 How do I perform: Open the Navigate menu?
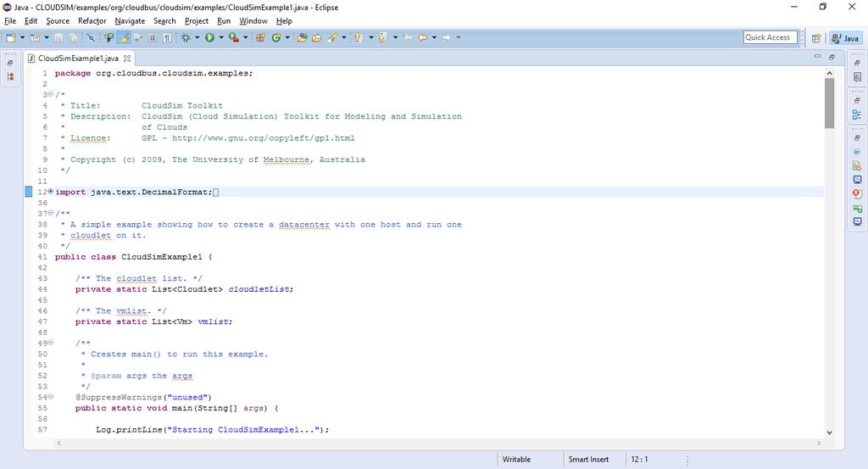(x=130, y=21)
